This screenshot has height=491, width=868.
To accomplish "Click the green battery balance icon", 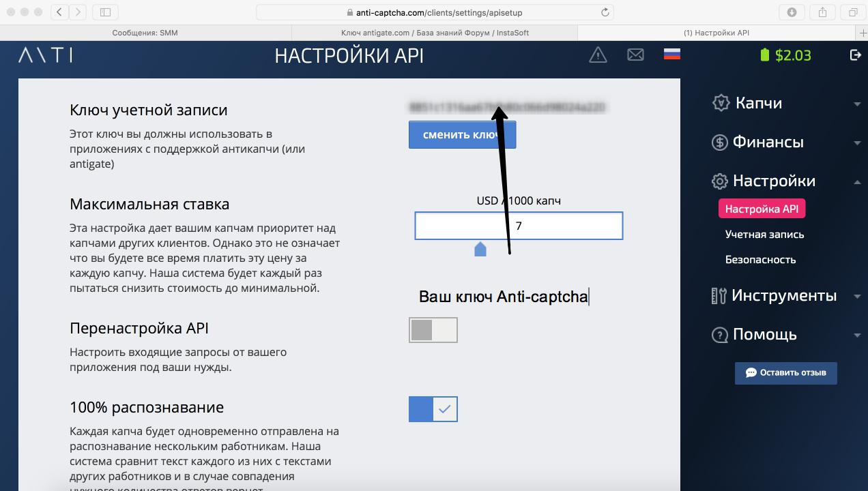I will (765, 55).
